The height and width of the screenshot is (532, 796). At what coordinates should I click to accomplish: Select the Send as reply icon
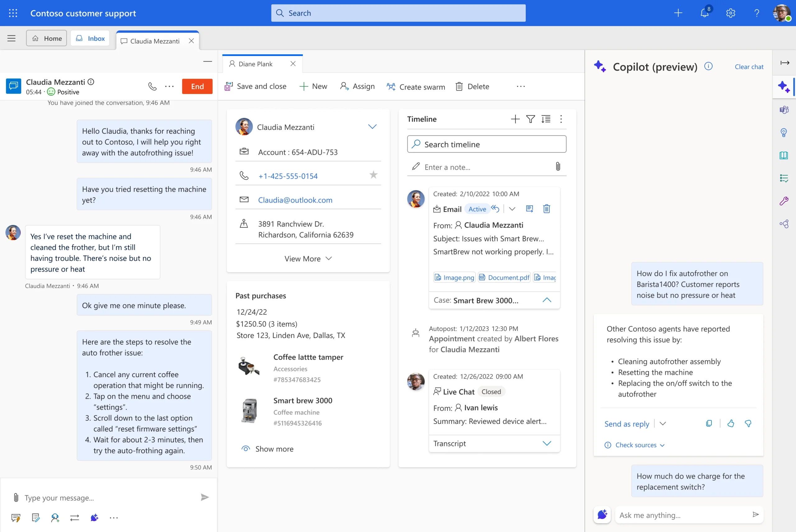click(627, 423)
